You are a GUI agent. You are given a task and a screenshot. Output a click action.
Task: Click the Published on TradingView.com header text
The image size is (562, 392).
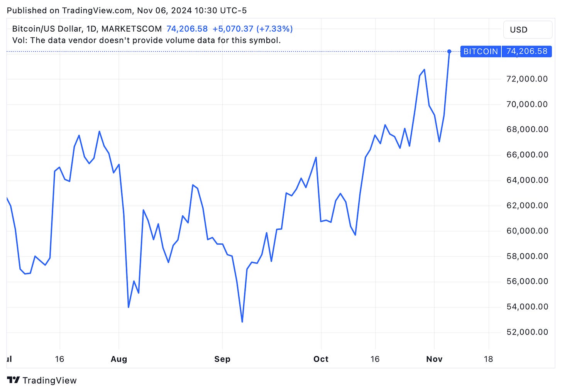click(x=127, y=11)
